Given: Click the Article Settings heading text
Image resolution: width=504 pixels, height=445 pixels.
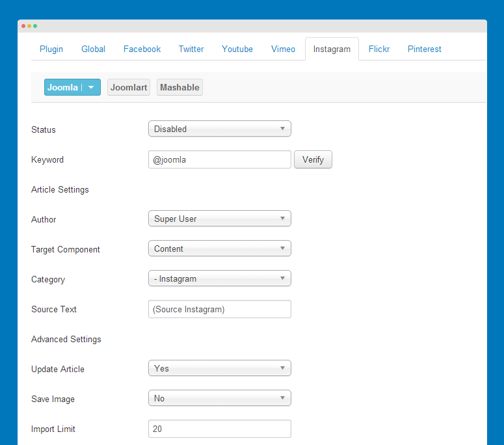Looking at the screenshot, I should [60, 190].
